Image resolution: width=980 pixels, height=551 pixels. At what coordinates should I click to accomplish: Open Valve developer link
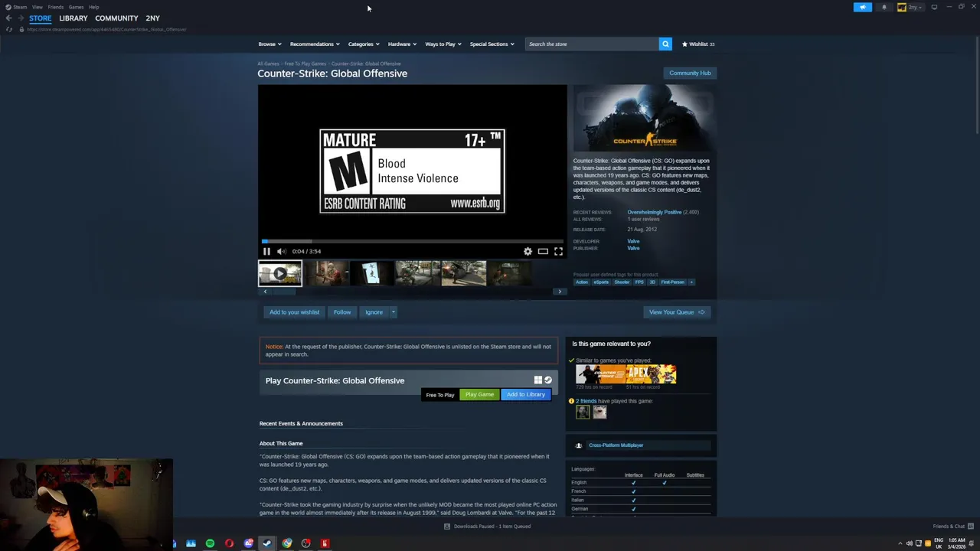pyautogui.click(x=633, y=241)
